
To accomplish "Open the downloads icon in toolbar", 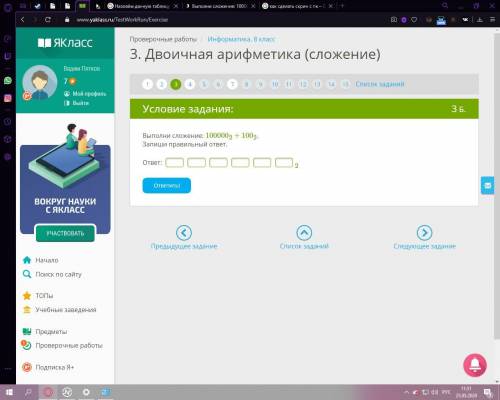I will pos(480,20).
